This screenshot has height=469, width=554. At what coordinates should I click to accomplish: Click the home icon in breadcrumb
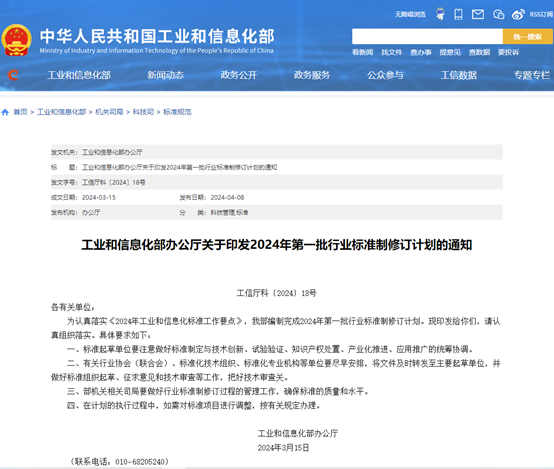[5, 112]
